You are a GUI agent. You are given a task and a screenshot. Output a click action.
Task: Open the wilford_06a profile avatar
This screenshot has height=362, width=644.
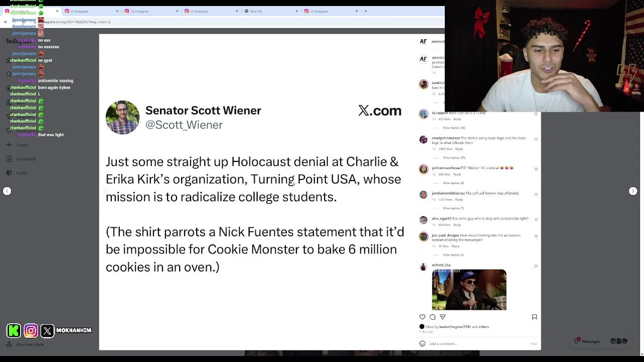tap(424, 266)
